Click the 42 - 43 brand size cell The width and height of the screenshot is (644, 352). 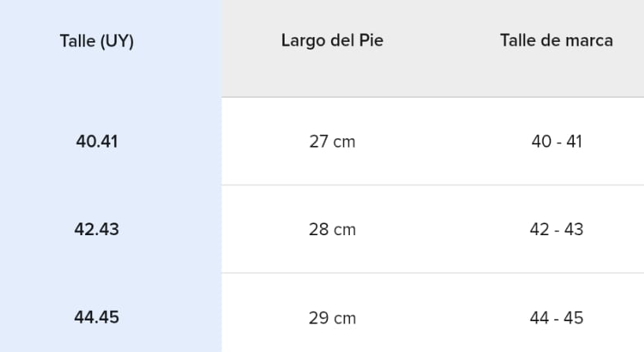557,230
